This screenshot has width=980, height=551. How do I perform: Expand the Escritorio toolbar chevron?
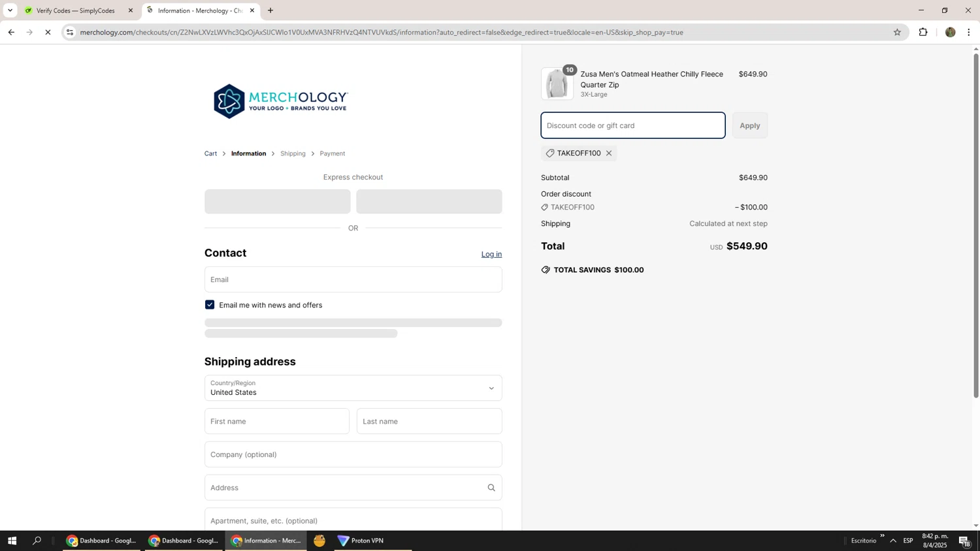click(882, 536)
